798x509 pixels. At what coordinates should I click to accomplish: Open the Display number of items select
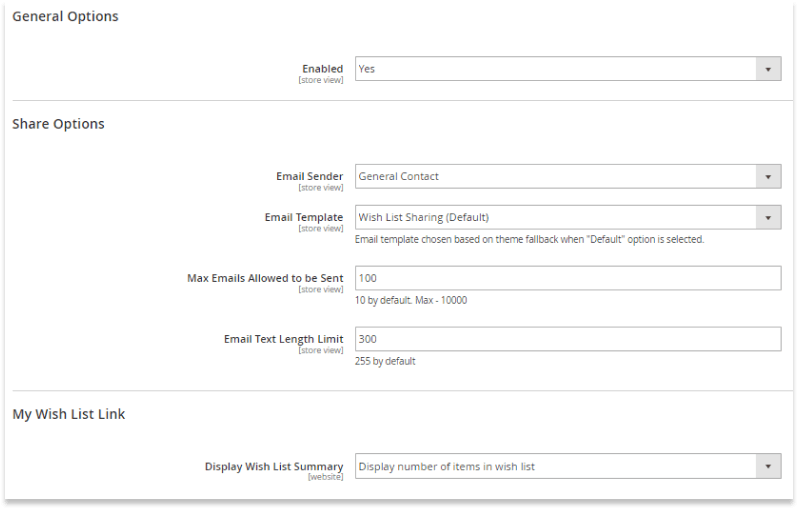(x=568, y=466)
